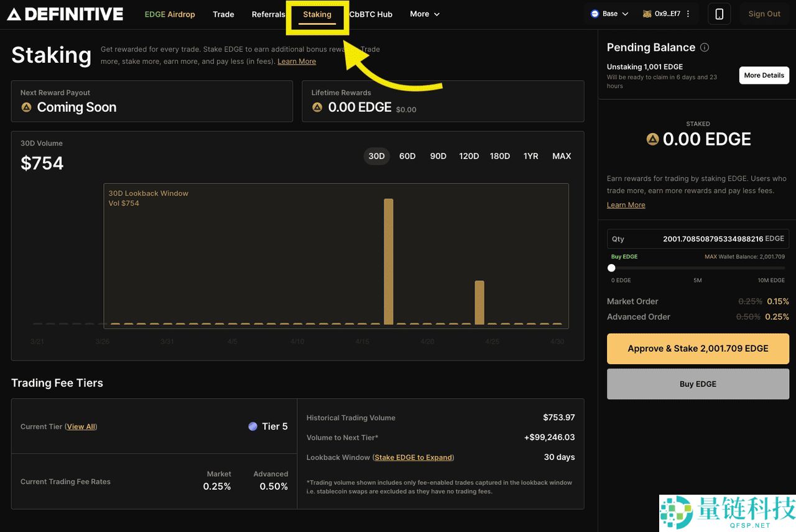796x532 pixels.
Task: Switch chart lookback to MAX
Action: pyautogui.click(x=562, y=156)
